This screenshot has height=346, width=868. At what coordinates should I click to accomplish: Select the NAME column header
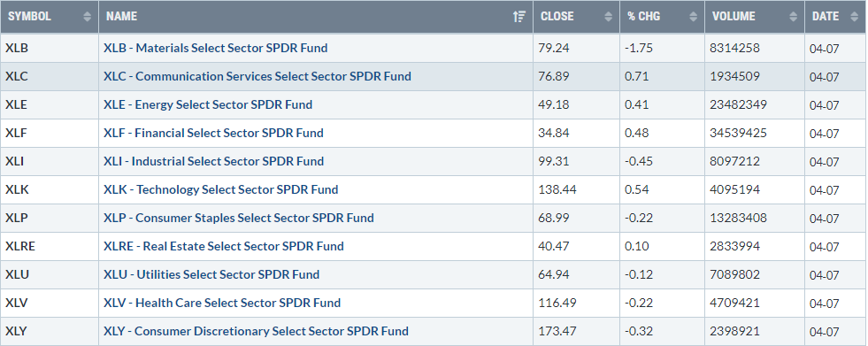[x=316, y=17]
